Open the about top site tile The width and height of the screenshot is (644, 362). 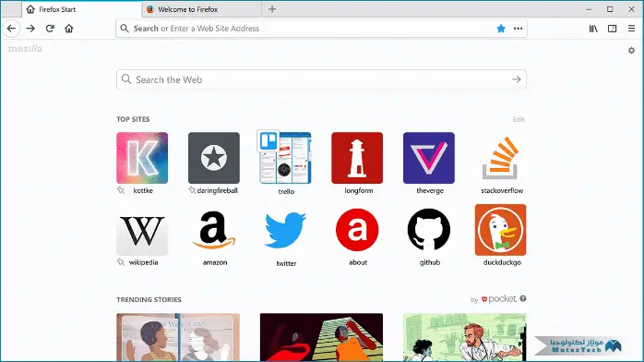point(357,230)
